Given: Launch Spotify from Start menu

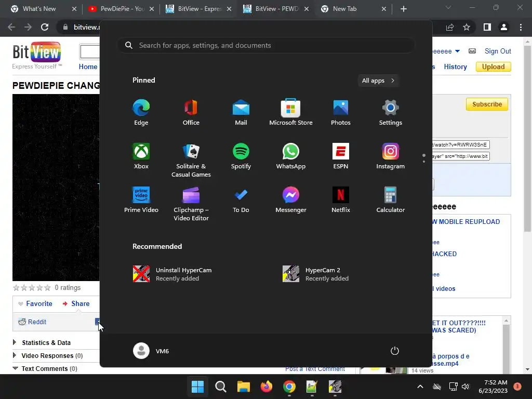Looking at the screenshot, I should [x=241, y=156].
